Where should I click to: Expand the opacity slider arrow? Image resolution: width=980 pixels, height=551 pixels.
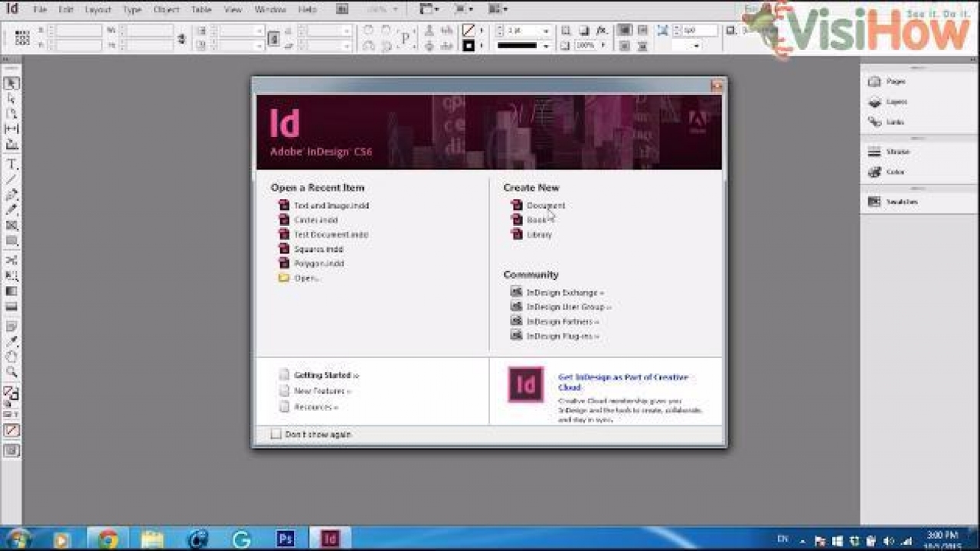pyautogui.click(x=604, y=46)
